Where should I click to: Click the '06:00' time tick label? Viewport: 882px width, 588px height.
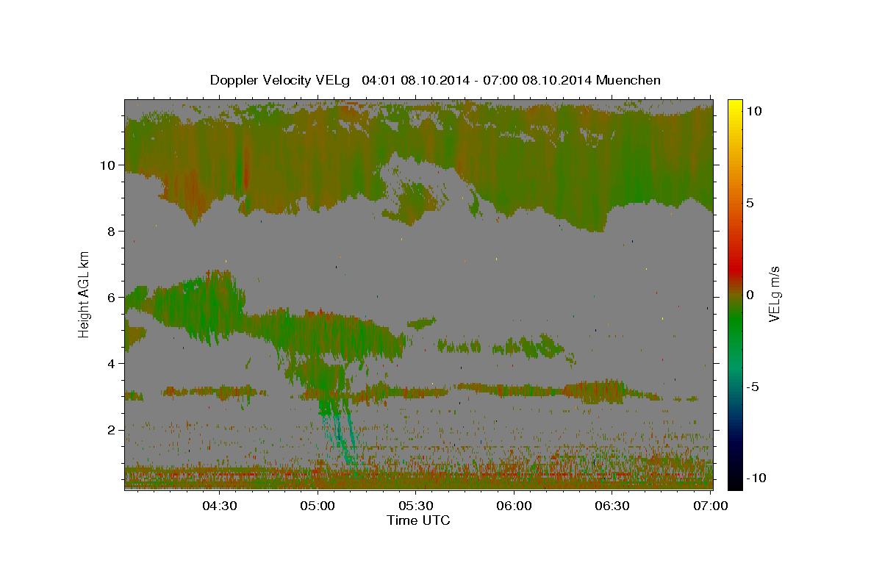pyautogui.click(x=514, y=506)
